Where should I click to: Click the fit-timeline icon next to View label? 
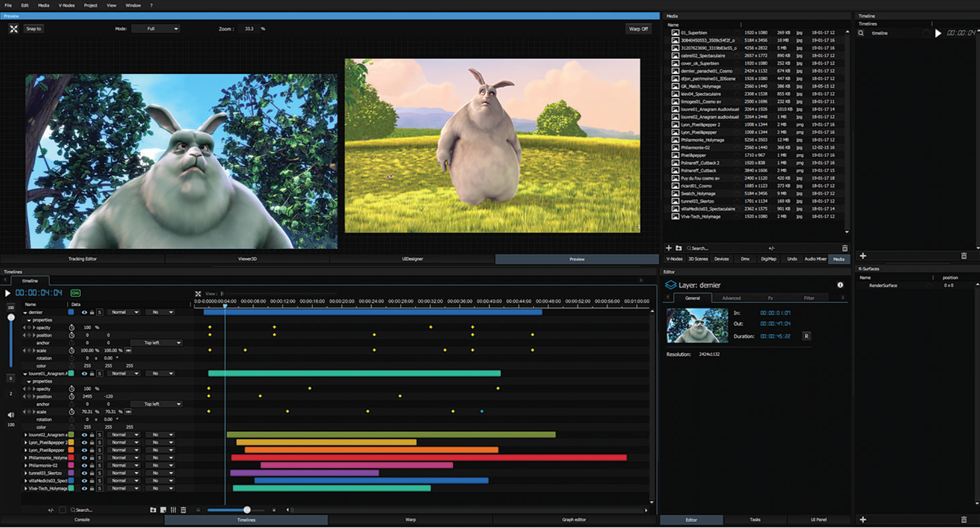[198, 294]
